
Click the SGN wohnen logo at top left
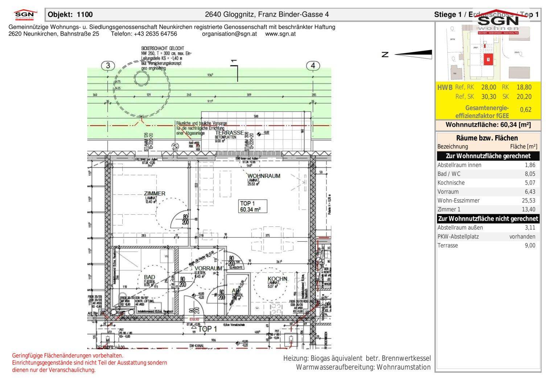pos(26,15)
